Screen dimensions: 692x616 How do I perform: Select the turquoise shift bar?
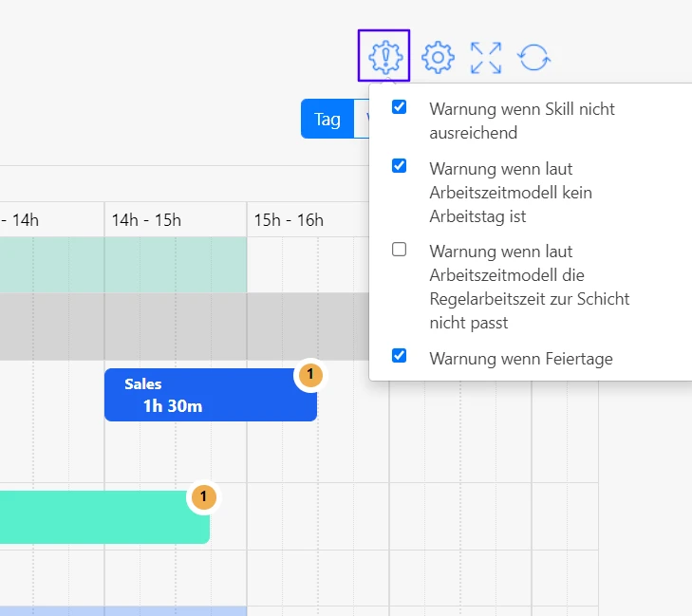pyautogui.click(x=95, y=517)
